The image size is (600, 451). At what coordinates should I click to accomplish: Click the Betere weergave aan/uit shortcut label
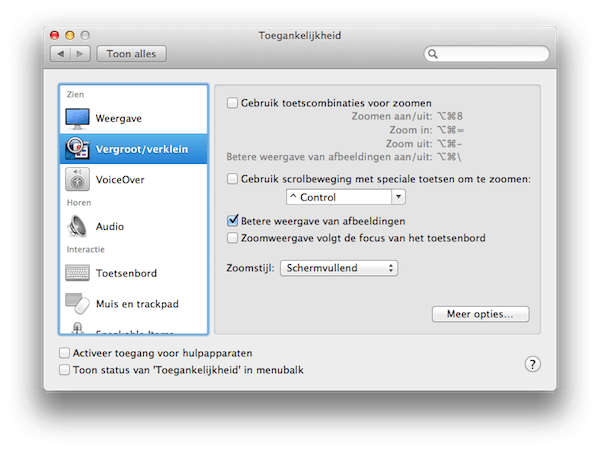[329, 157]
